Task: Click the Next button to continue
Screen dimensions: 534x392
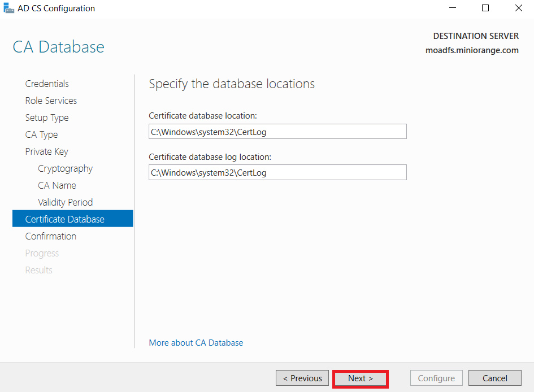Action: click(x=360, y=378)
